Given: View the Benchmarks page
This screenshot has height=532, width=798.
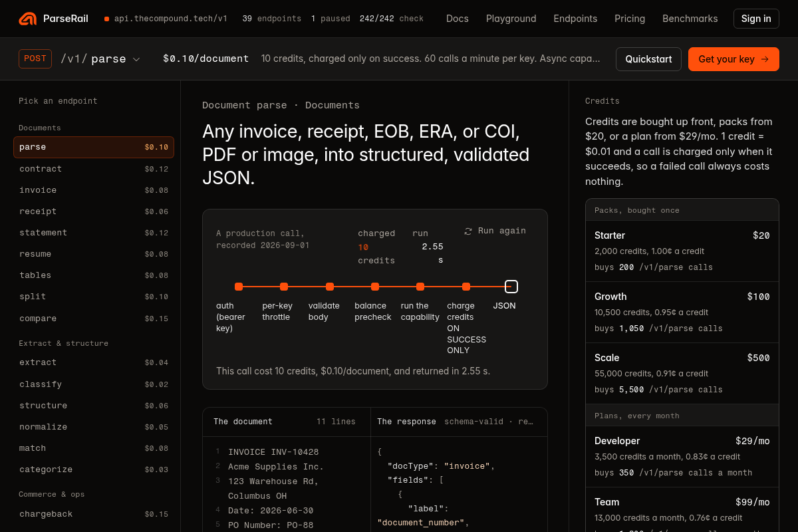Looking at the screenshot, I should (690, 19).
